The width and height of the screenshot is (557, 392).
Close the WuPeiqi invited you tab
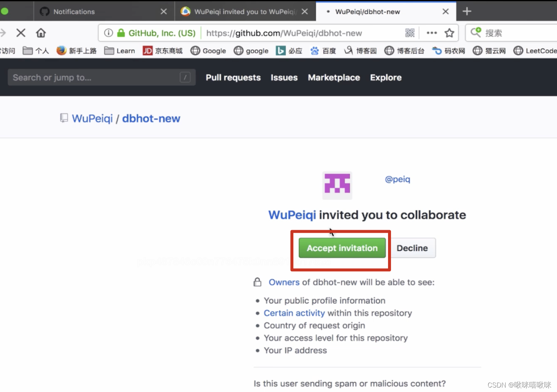tap(304, 12)
